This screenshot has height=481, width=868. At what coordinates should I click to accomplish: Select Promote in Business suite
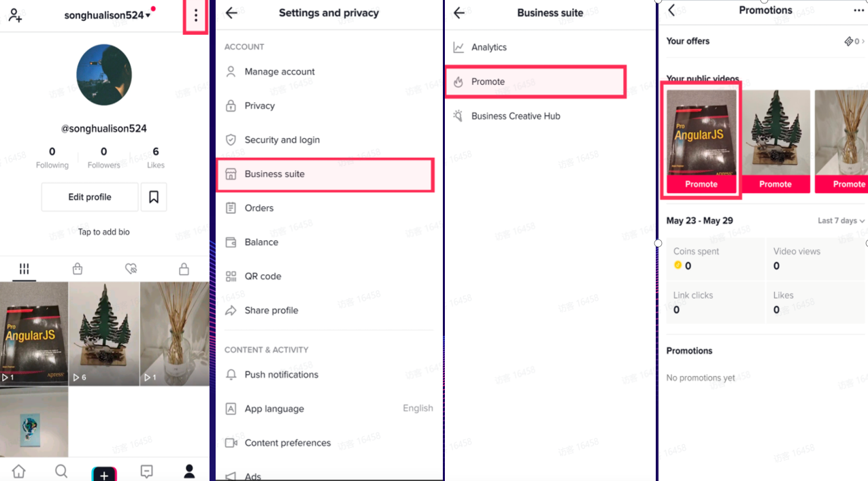(535, 82)
